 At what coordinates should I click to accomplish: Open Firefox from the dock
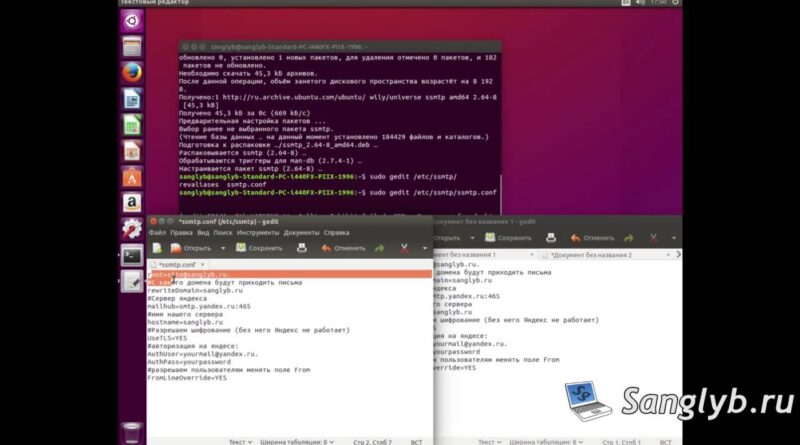coord(132,73)
